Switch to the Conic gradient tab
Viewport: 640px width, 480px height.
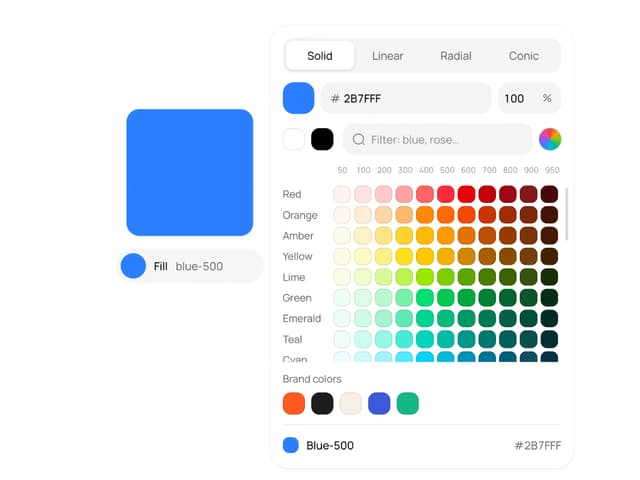coord(524,56)
